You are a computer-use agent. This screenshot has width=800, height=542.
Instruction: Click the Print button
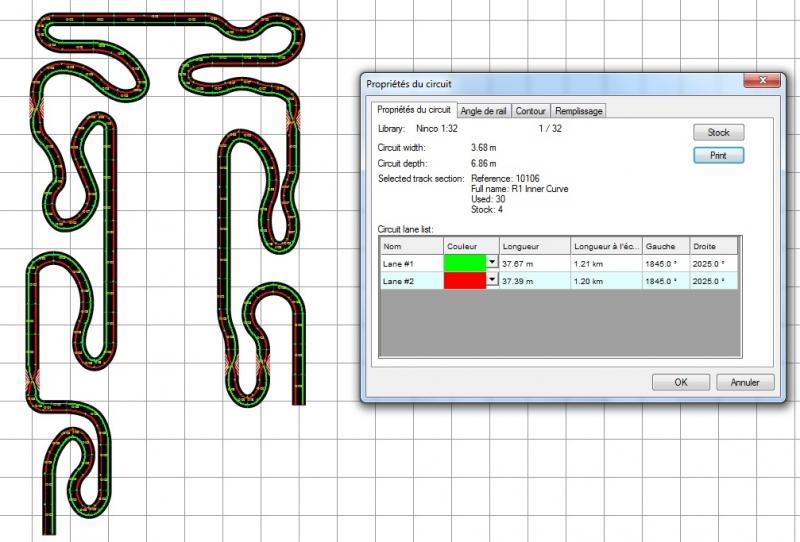(x=718, y=156)
